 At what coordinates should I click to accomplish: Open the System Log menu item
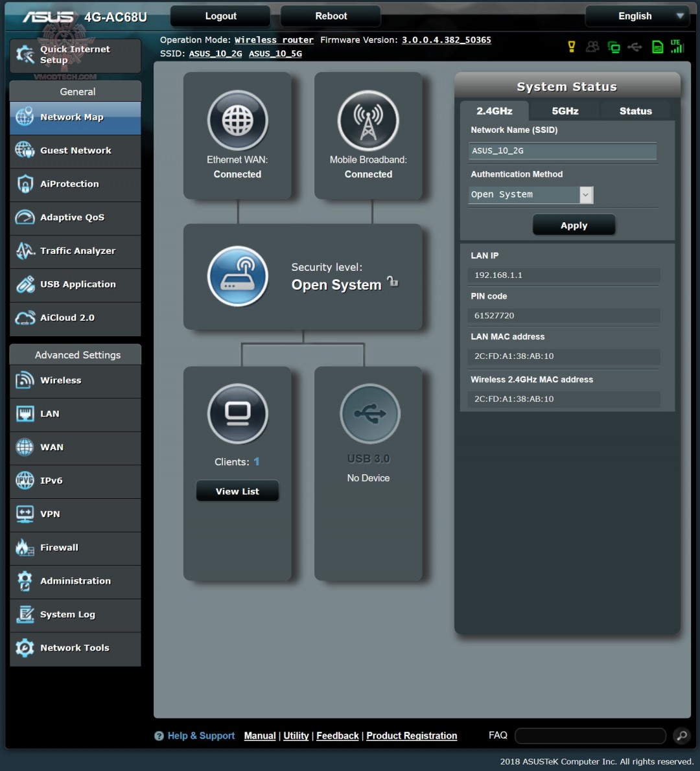(75, 614)
